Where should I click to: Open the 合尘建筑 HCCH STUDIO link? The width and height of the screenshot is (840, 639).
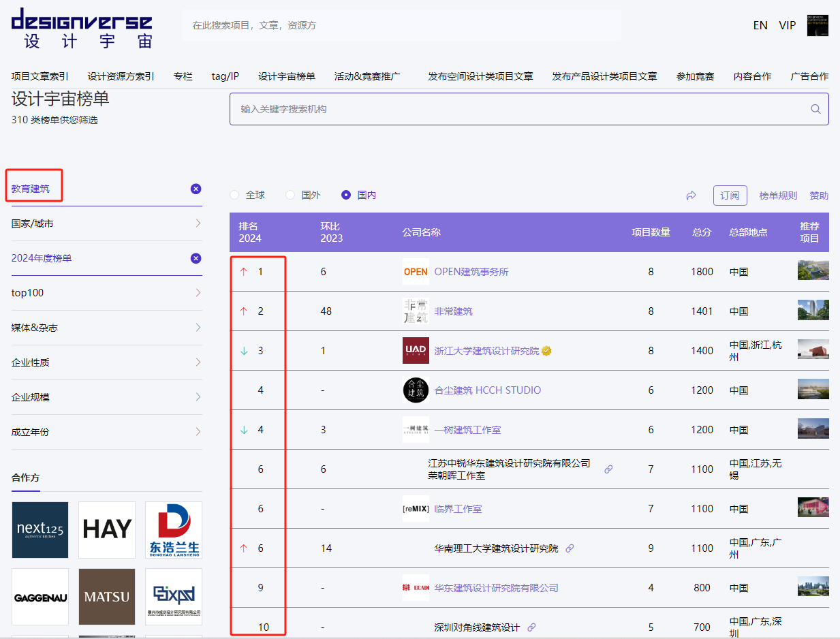pos(488,390)
